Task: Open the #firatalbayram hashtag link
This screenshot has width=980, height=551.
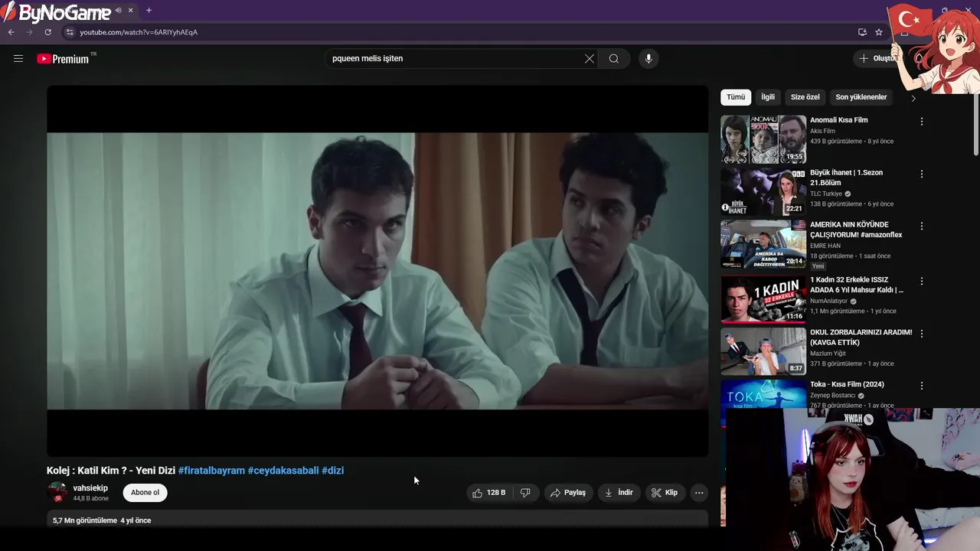Action: pos(211,471)
